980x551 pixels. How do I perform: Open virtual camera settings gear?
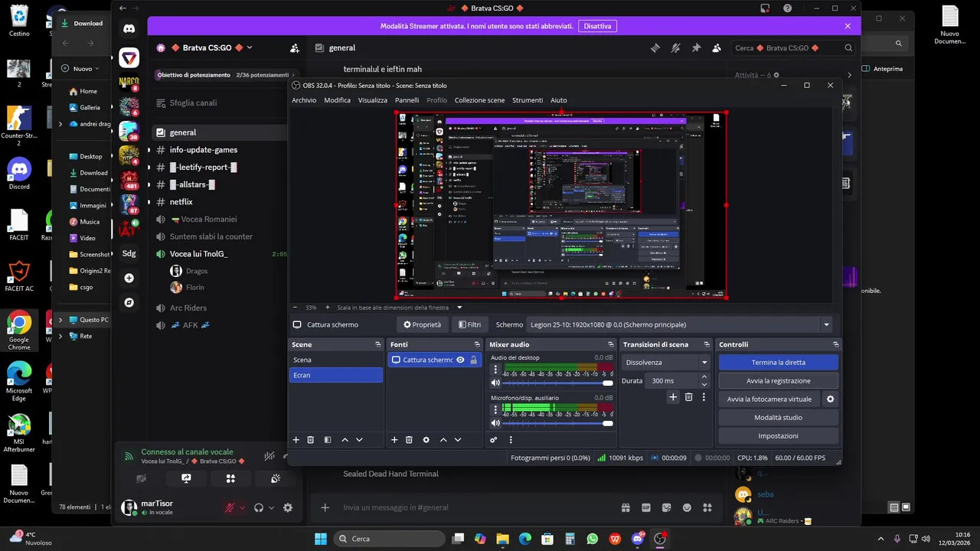click(830, 399)
